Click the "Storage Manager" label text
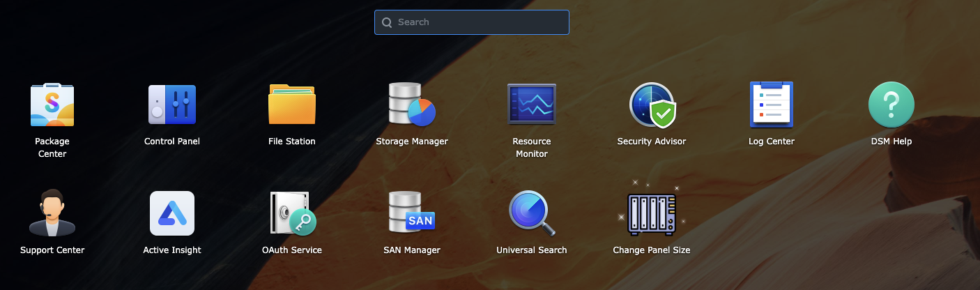The image size is (980, 290). click(x=412, y=142)
